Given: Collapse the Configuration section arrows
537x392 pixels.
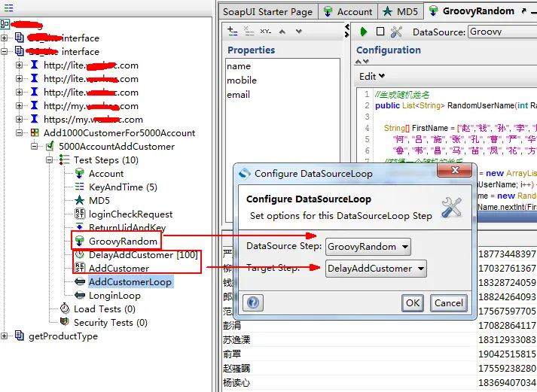Looking at the screenshot, I should 362,62.
